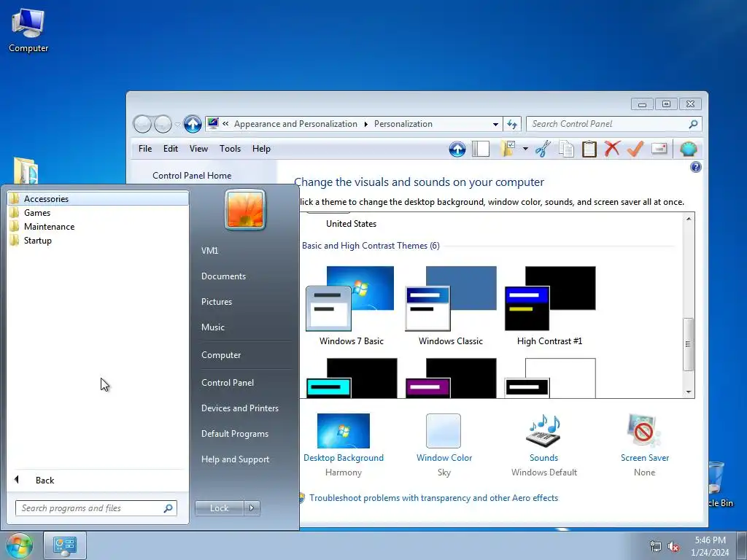The image size is (747, 560).
Task: Open the Games folder
Action: [x=98, y=212]
